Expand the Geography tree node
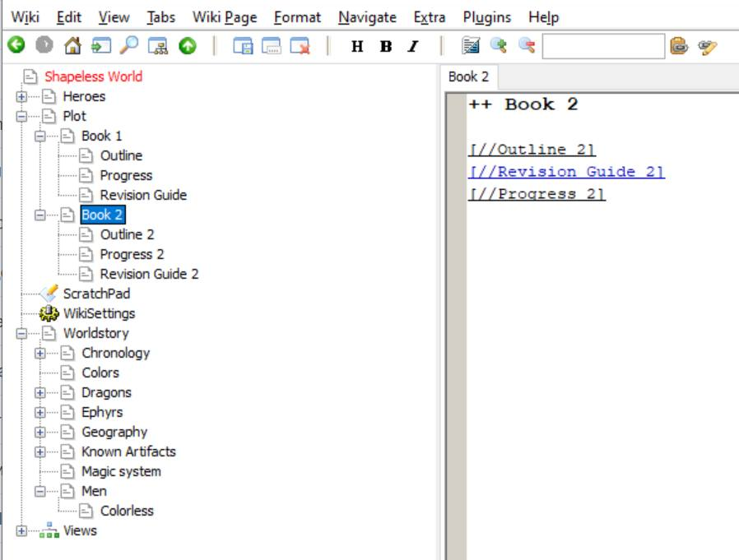The height and width of the screenshot is (560, 739). click(40, 433)
